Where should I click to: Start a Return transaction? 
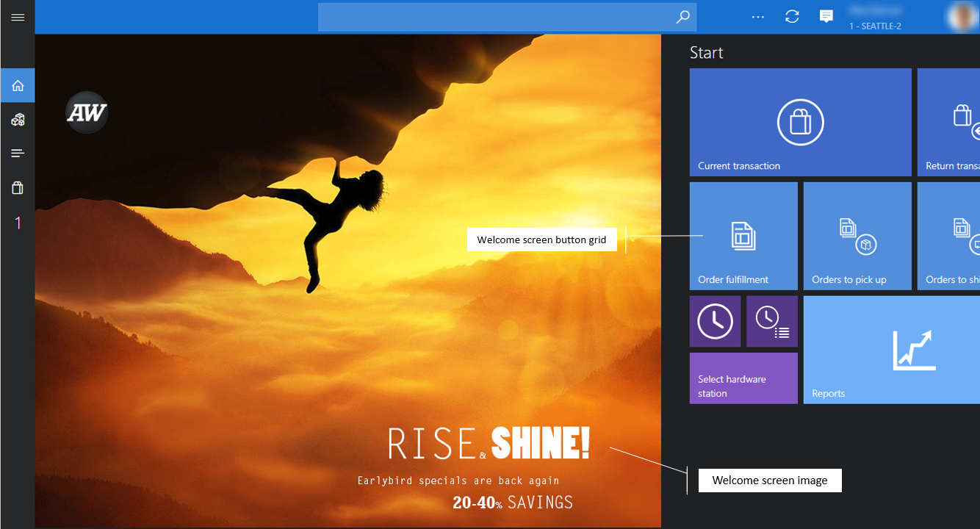pyautogui.click(x=955, y=122)
